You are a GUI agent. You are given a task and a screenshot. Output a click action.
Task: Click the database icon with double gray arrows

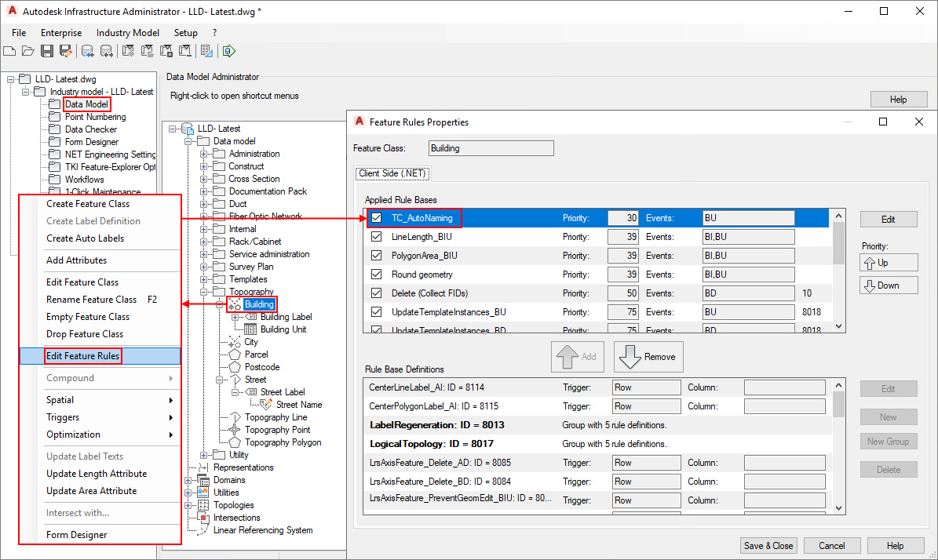tap(107, 52)
